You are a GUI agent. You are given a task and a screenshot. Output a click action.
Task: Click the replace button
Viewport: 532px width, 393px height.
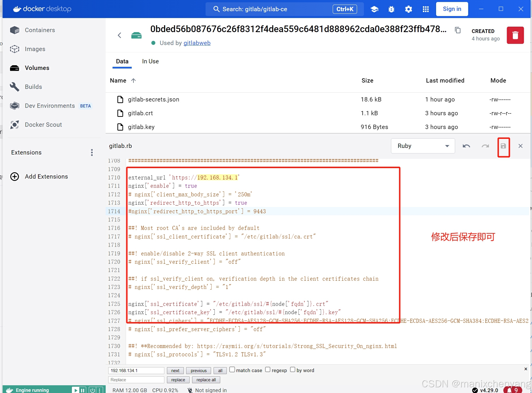point(178,380)
